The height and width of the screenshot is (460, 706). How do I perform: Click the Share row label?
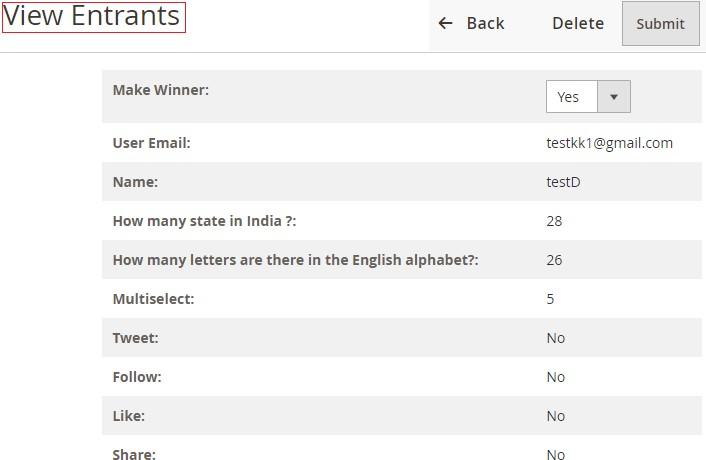[x=134, y=454]
